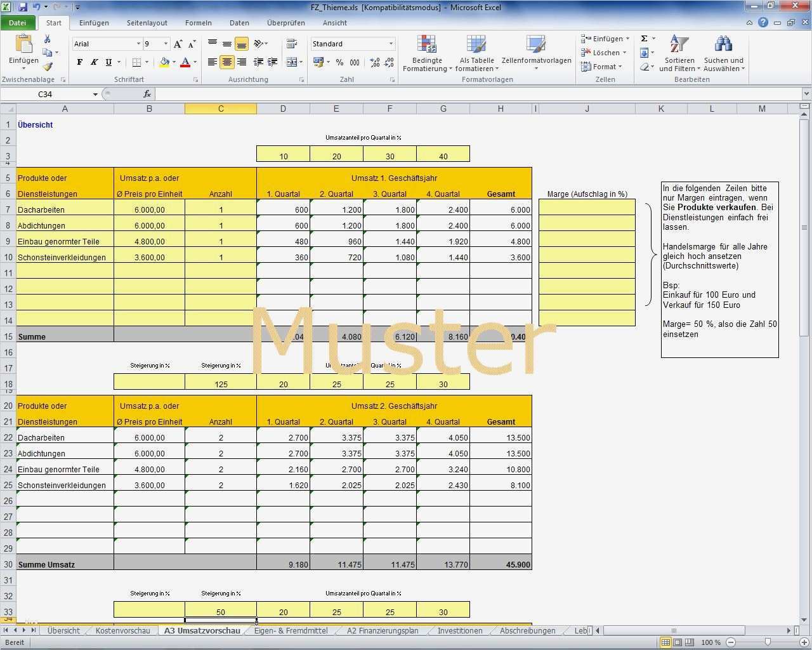
Task: Toggle bottom vertical alignment
Action: [x=241, y=44]
